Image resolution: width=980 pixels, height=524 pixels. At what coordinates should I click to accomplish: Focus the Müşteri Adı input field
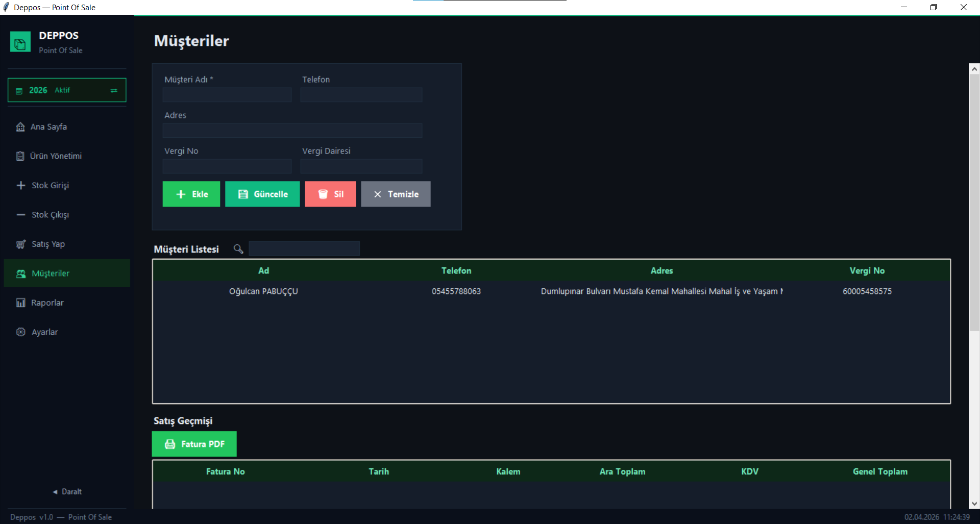(x=227, y=95)
